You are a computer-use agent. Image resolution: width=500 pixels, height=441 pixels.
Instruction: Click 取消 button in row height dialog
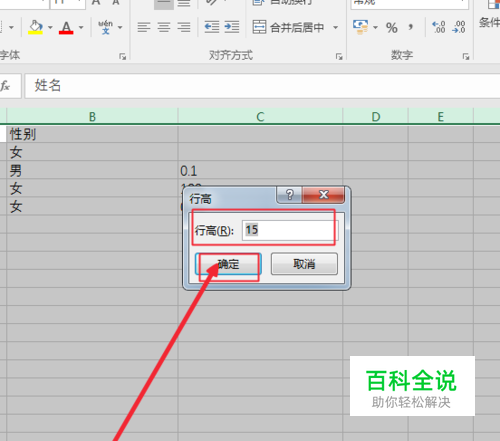click(304, 264)
